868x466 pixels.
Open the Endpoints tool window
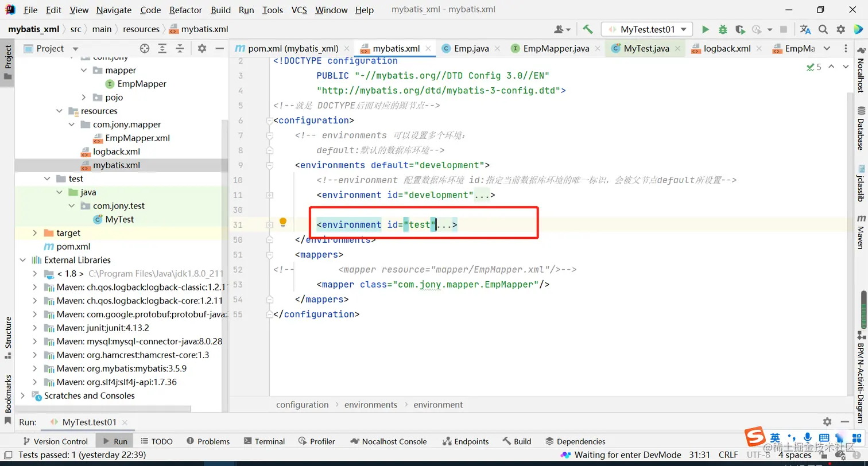(465, 441)
